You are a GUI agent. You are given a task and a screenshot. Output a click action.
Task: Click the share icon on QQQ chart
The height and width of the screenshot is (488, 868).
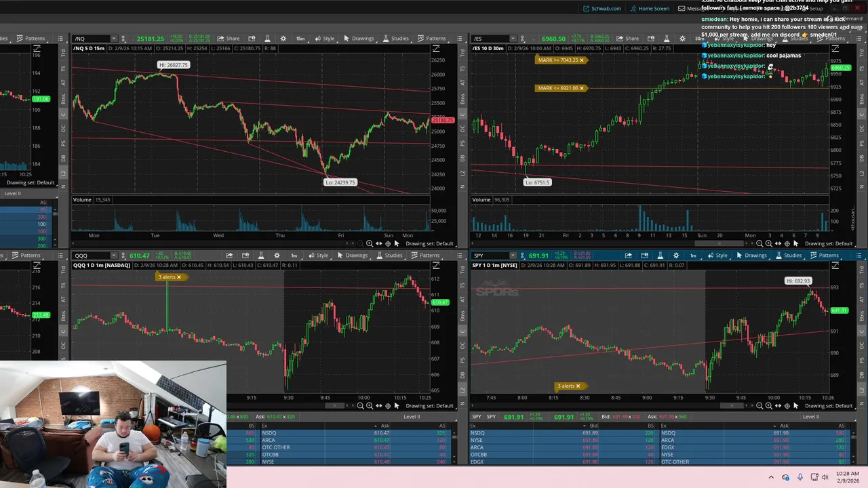pos(229,256)
